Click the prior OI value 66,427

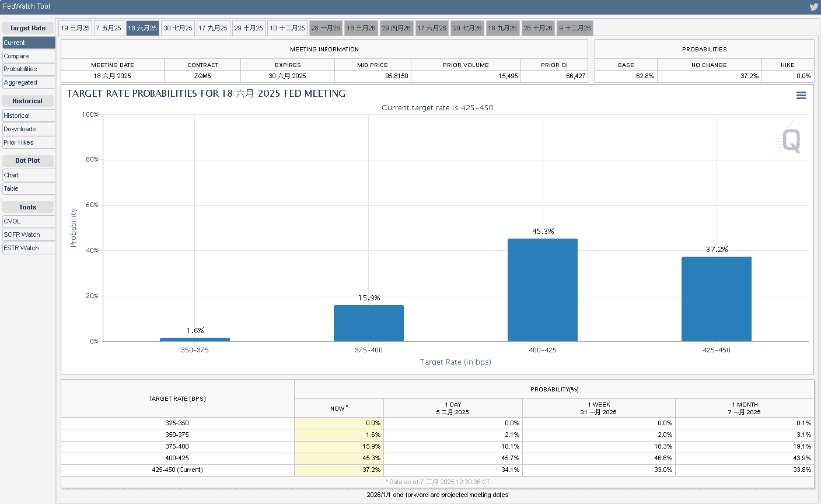pyautogui.click(x=554, y=76)
